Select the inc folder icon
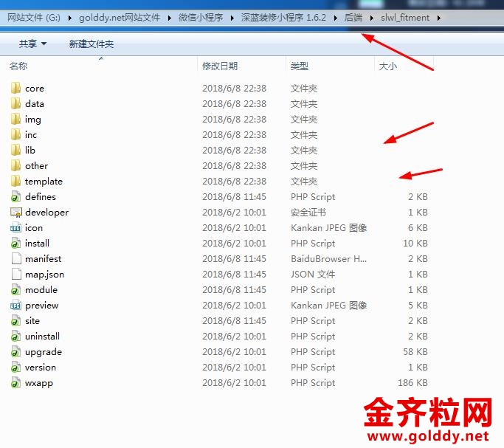This screenshot has height=448, width=504. click(15, 134)
